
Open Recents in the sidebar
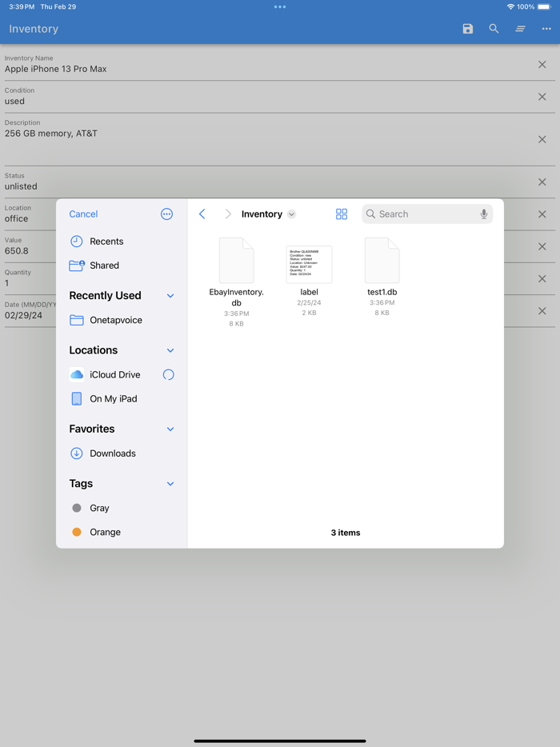pyautogui.click(x=122, y=241)
